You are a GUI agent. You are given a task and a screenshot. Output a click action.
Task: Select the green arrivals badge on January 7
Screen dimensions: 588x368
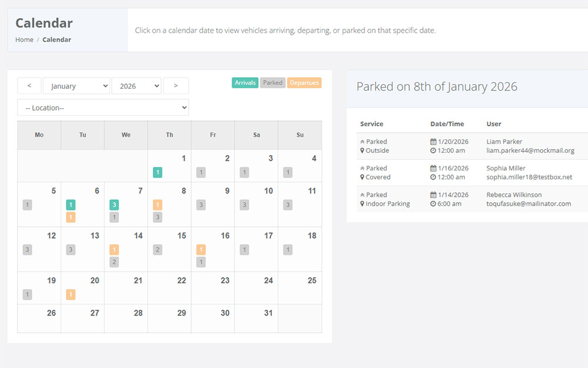point(114,205)
